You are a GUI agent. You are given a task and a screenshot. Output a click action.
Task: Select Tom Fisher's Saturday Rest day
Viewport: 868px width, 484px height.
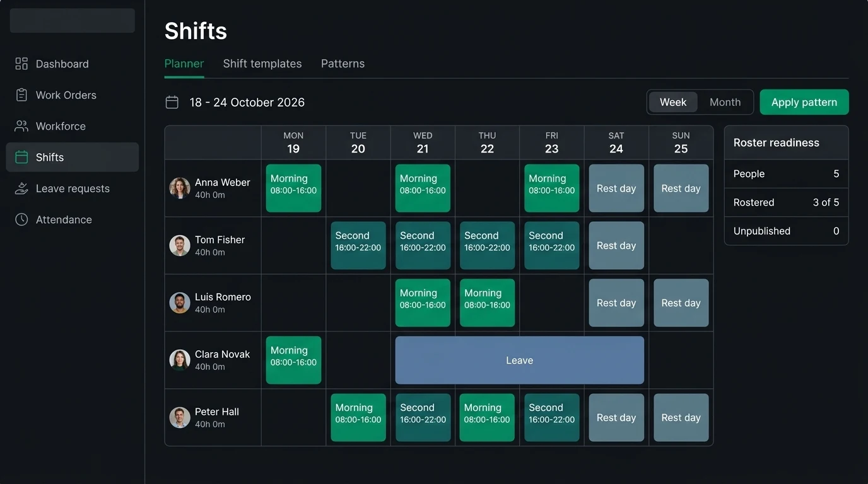click(x=616, y=245)
